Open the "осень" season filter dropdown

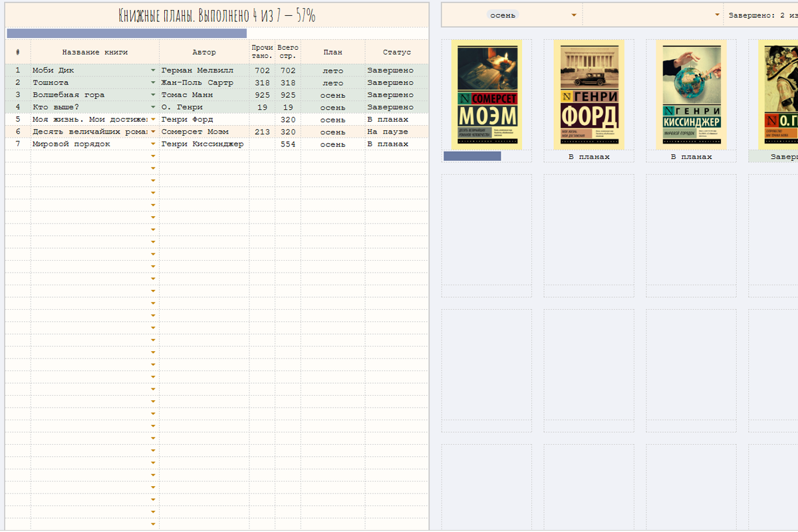click(574, 15)
